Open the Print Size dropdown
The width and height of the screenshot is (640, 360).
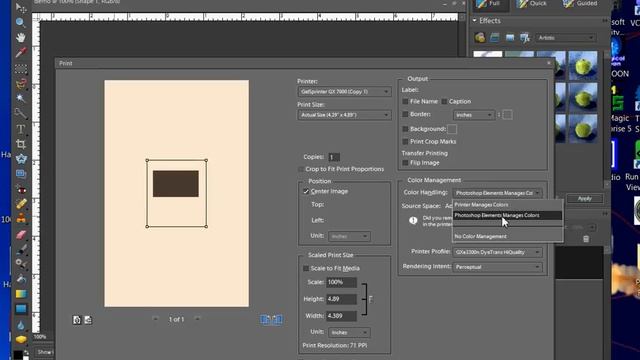tap(344, 115)
